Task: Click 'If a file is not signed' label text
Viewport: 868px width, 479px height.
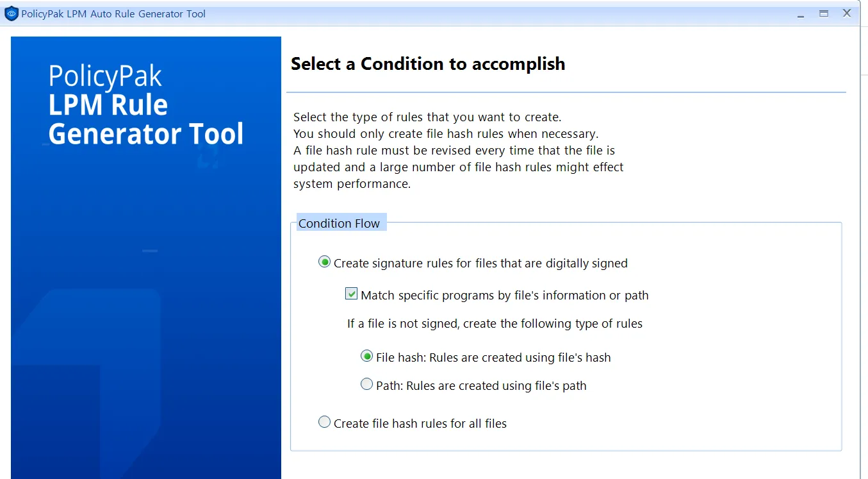Action: [x=493, y=323]
